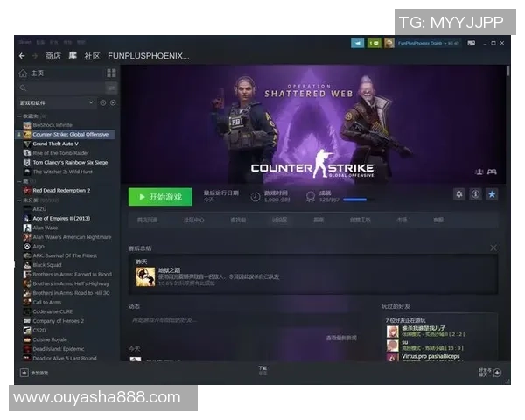Click the play time clock icon
This screenshot has height=420, width=525.
pos(255,196)
